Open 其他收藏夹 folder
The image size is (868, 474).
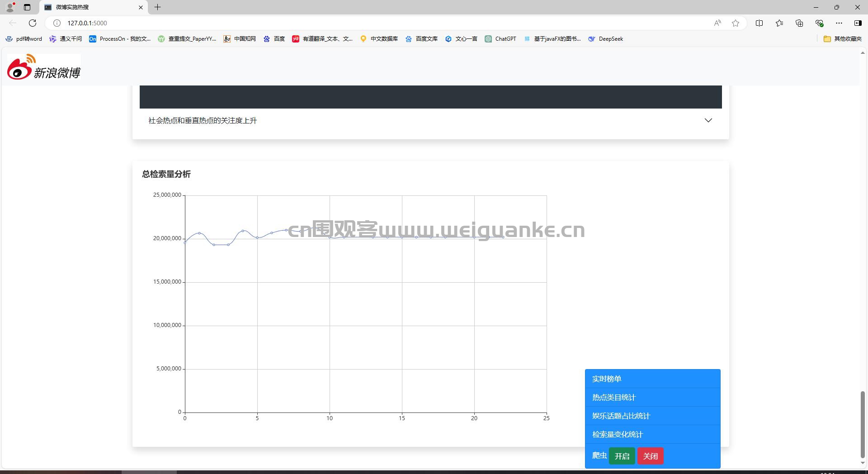(843, 39)
